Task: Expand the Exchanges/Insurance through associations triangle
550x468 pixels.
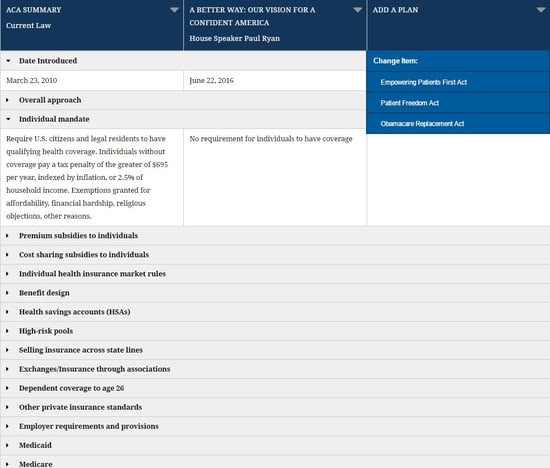Action: (x=7, y=369)
